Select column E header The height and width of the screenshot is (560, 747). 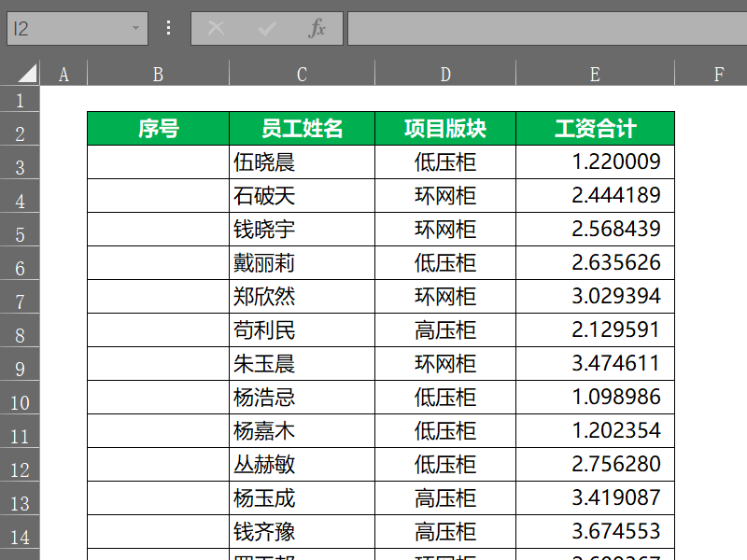(x=596, y=74)
